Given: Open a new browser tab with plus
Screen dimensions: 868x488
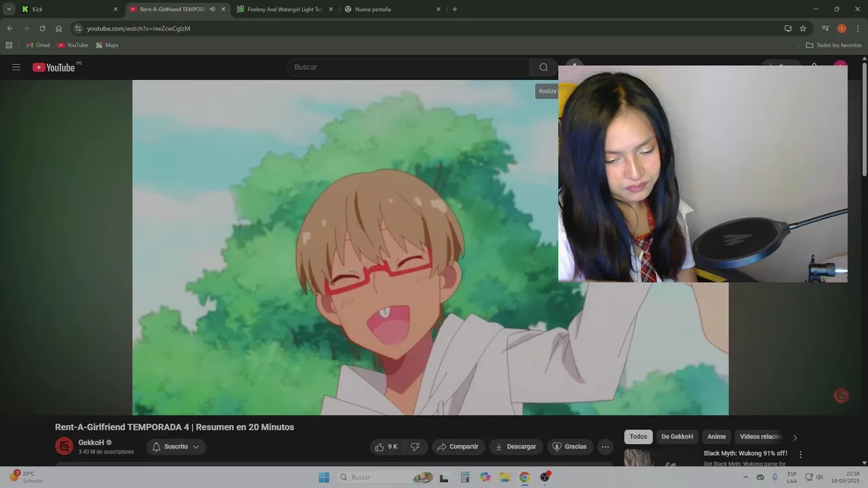Looking at the screenshot, I should pos(454,9).
